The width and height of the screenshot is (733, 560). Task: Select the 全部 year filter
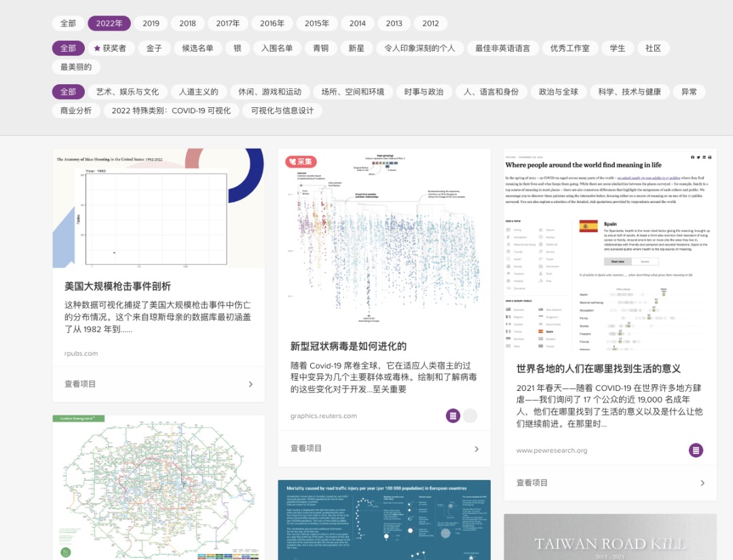tap(69, 23)
